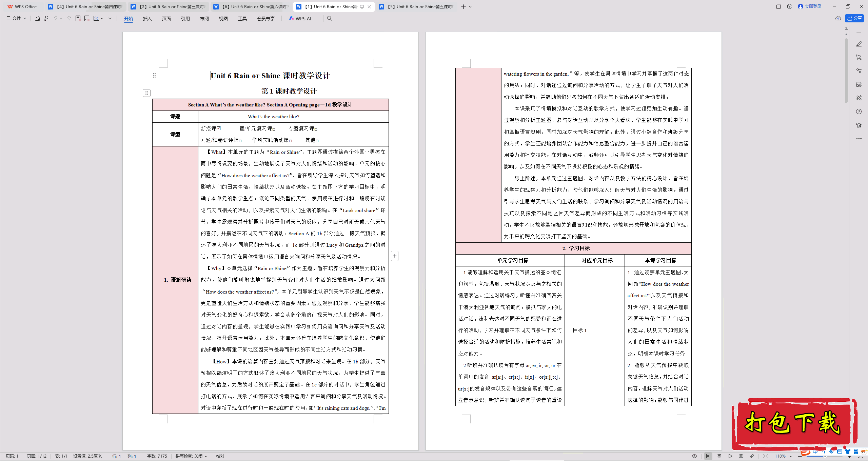
Task: Click the blue 分享 share button
Action: (854, 18)
